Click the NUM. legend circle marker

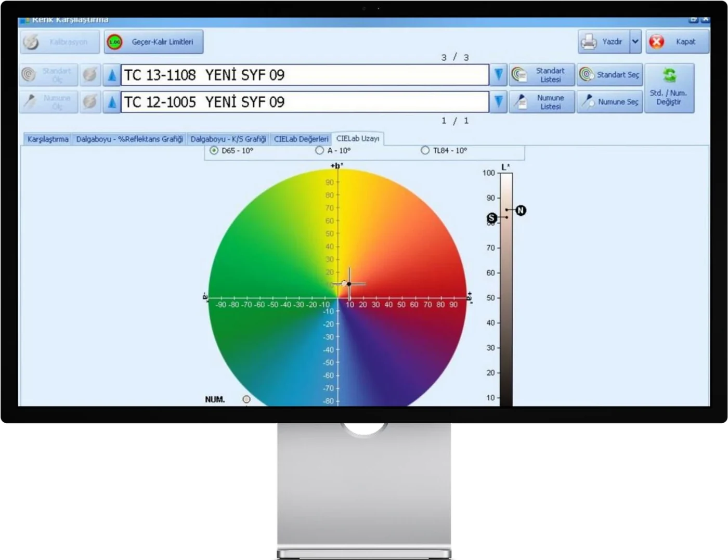click(246, 399)
